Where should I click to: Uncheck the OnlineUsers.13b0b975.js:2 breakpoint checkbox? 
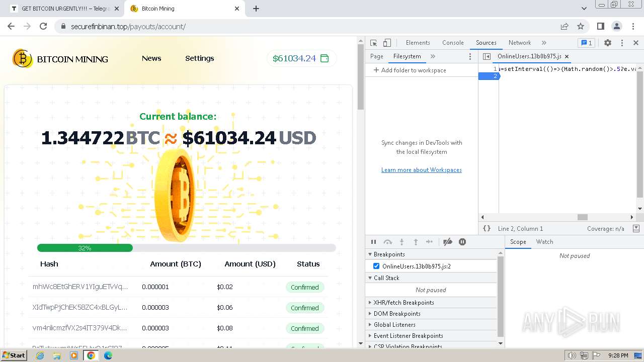coord(376,266)
